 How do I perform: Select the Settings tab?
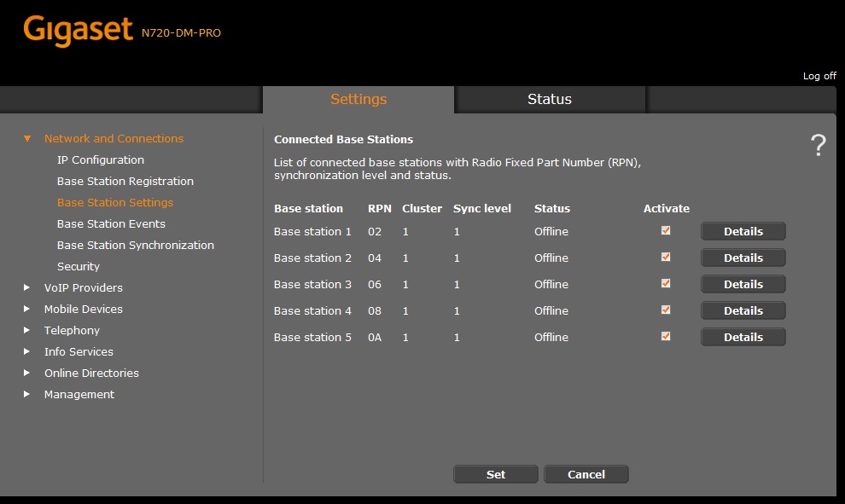(358, 99)
